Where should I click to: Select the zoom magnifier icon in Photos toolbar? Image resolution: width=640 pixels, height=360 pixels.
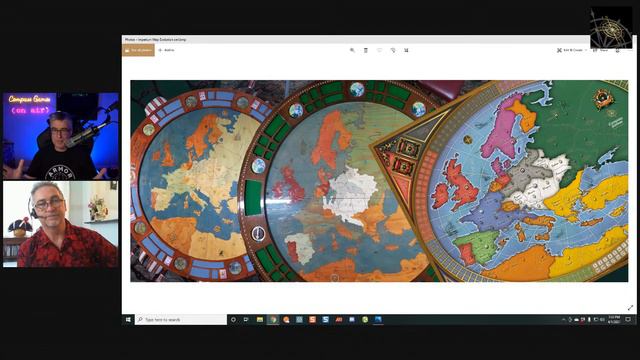pos(352,50)
